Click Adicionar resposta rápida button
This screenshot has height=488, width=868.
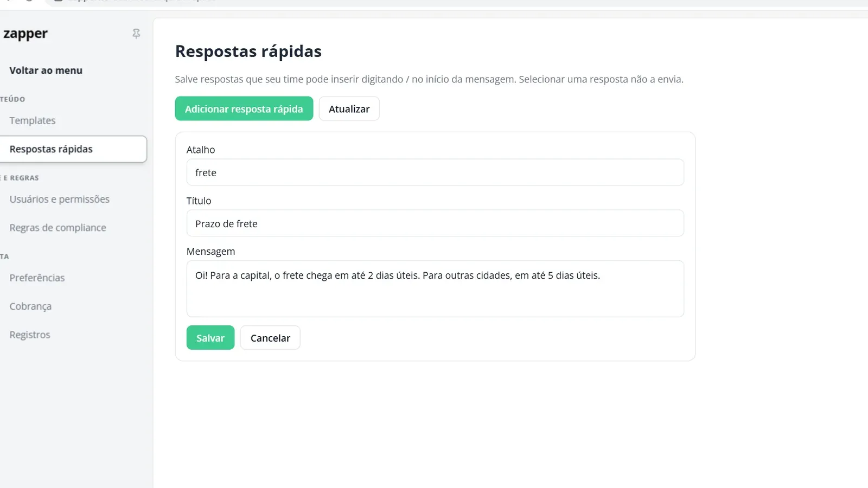pyautogui.click(x=244, y=109)
